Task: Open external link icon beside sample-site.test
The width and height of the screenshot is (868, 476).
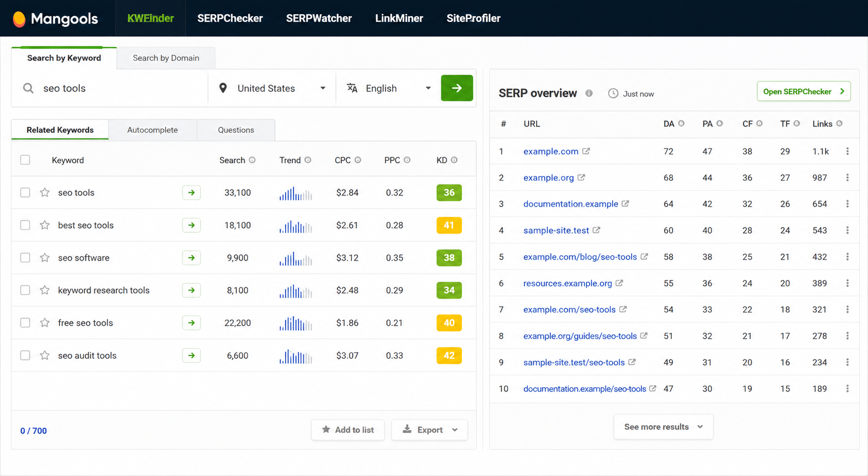Action: (596, 230)
